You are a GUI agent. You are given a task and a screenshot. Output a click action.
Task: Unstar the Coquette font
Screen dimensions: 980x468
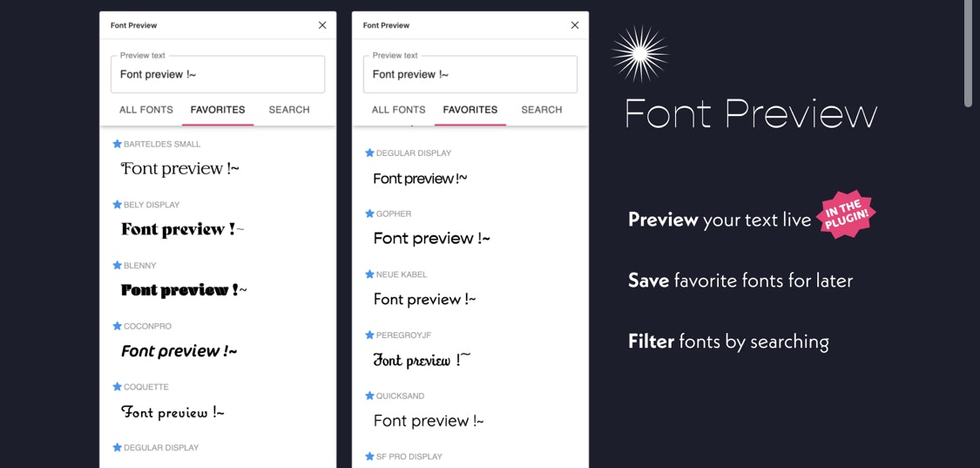point(117,387)
